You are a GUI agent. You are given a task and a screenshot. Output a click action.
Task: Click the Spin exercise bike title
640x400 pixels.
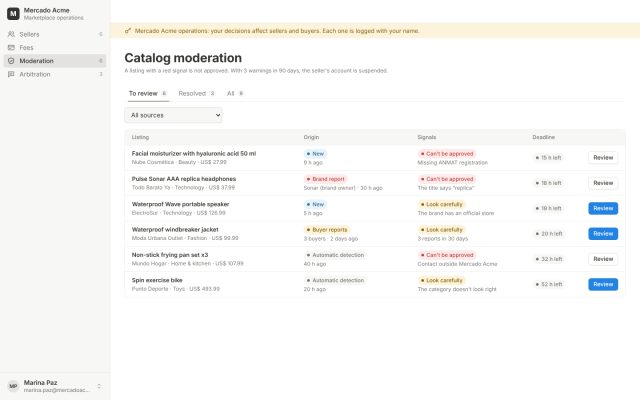pyautogui.click(x=157, y=280)
